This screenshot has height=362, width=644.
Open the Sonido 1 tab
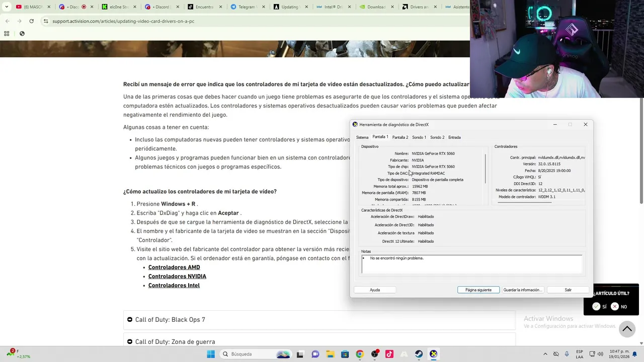point(419,137)
